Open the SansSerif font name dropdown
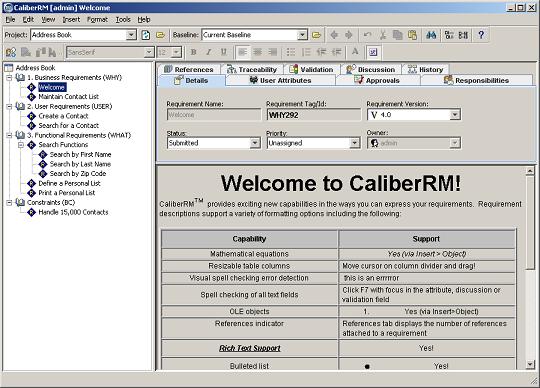 [x=149, y=52]
